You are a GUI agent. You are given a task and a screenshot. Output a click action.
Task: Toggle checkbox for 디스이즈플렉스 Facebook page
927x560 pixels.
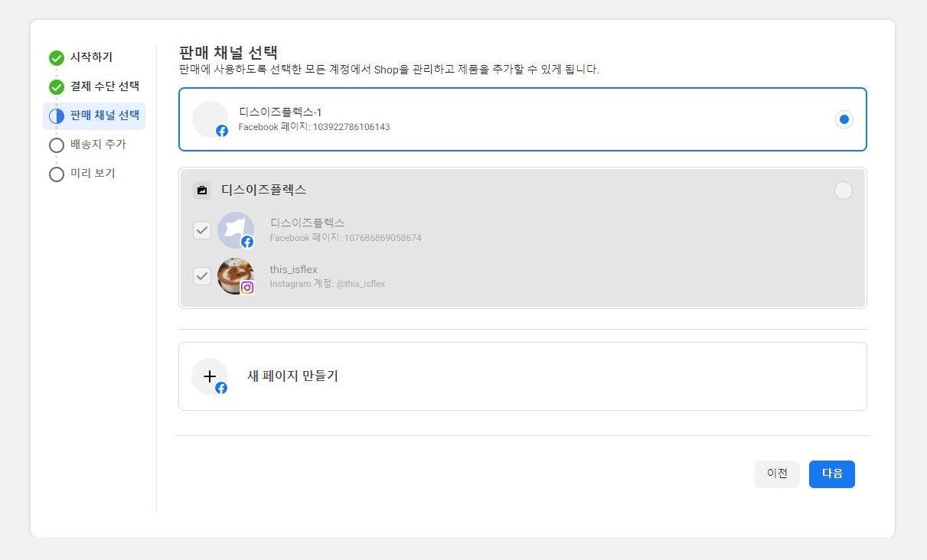[x=202, y=230]
